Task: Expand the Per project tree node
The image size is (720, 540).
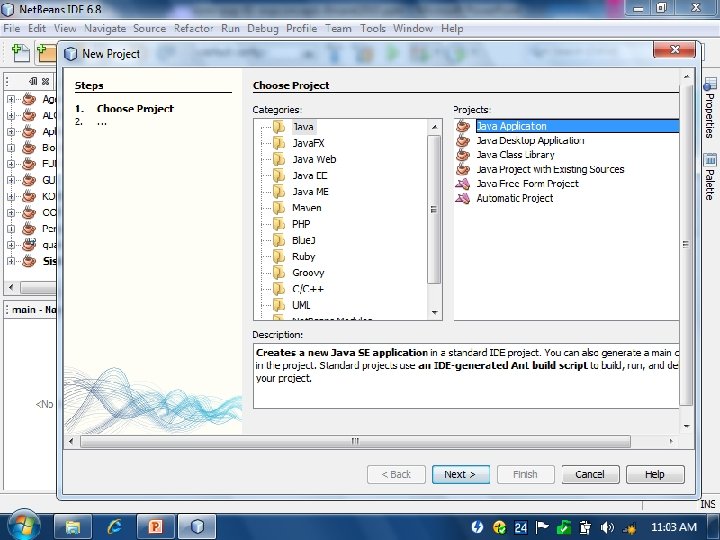Action: 11,229
